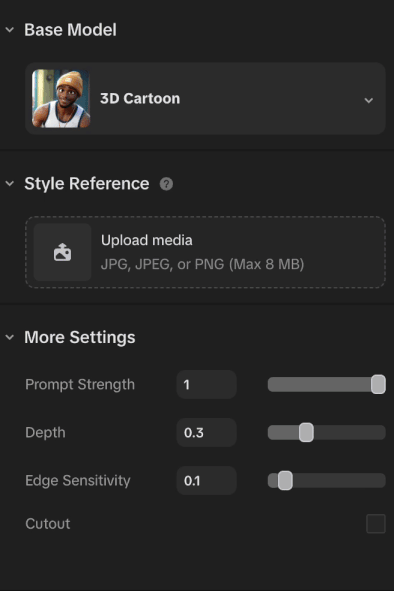The image size is (394, 591).
Task: Click the Edge Sensitivity value field showing 0.1
Action: 207,481
